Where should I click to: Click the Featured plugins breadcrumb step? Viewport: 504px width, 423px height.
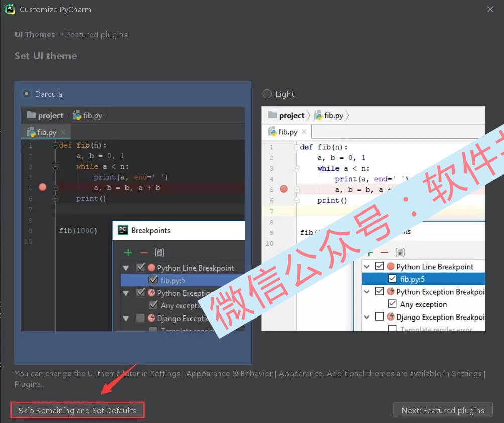(x=96, y=35)
